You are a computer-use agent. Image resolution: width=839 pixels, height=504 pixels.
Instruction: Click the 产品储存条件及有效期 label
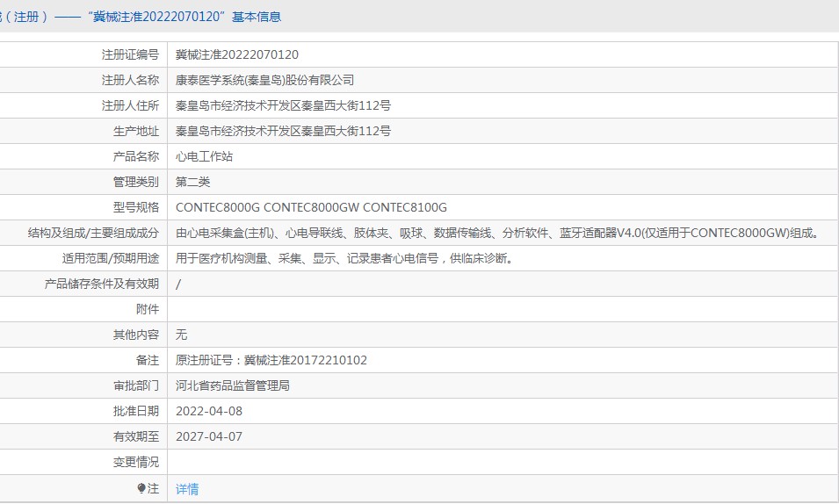pyautogui.click(x=102, y=284)
